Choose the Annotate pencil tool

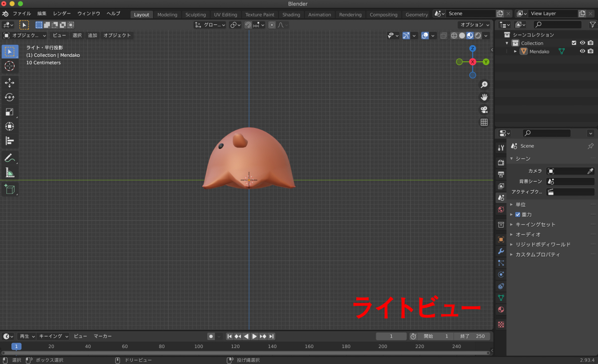9,158
